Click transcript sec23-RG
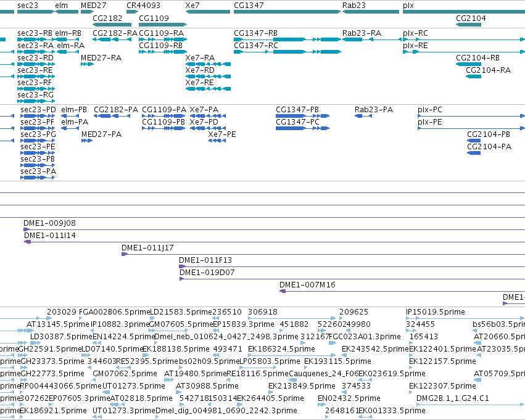The width and height of the screenshot is (525, 420). pyautogui.click(x=36, y=95)
